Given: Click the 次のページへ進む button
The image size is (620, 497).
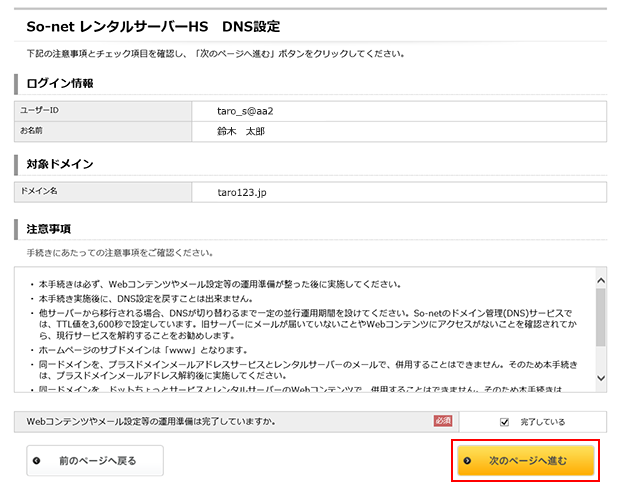Looking at the screenshot, I should point(526,461).
